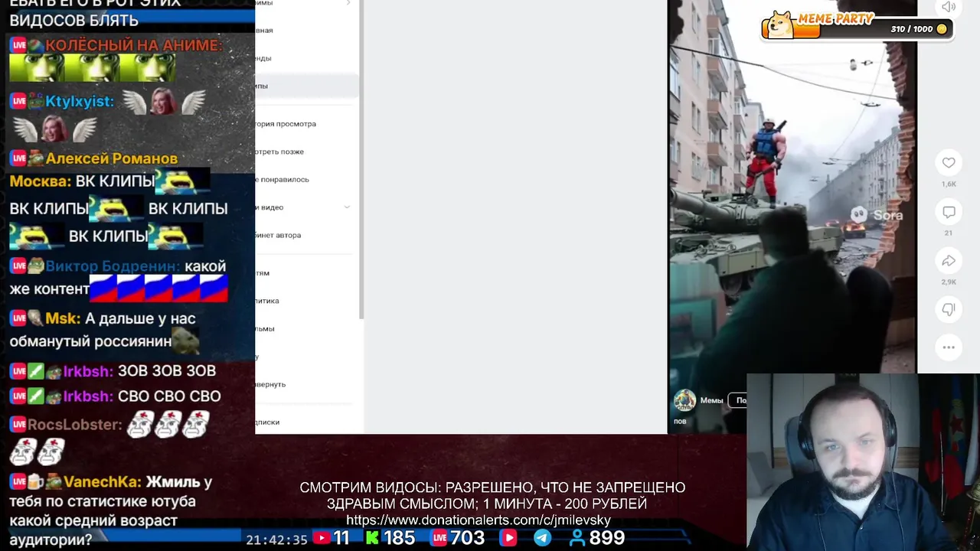The image size is (980, 551).
Task: Share the clip using the arrow icon
Action: tap(949, 261)
